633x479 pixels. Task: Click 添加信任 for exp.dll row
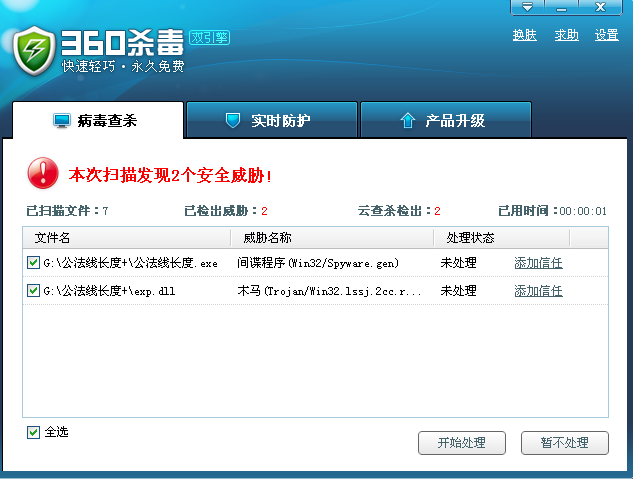(538, 291)
